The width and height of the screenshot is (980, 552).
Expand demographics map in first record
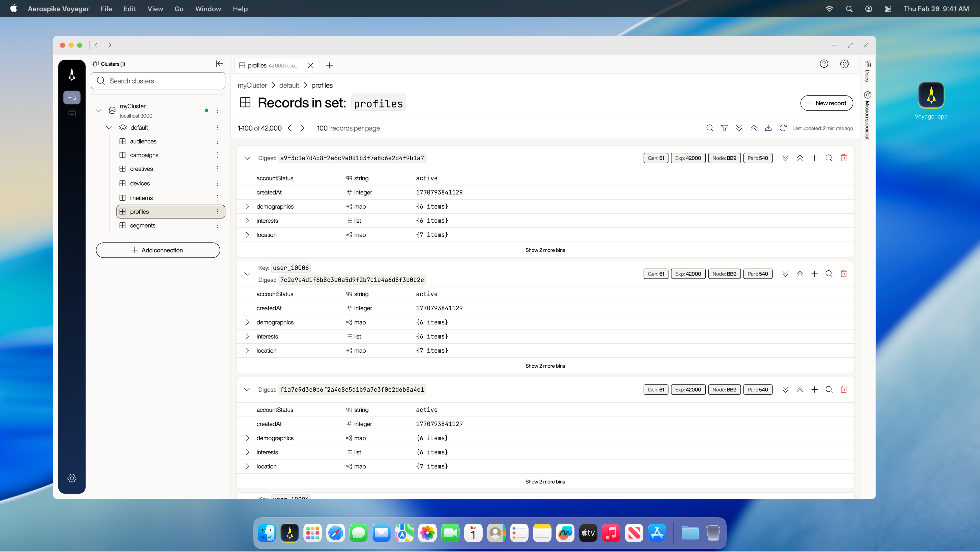click(x=247, y=206)
